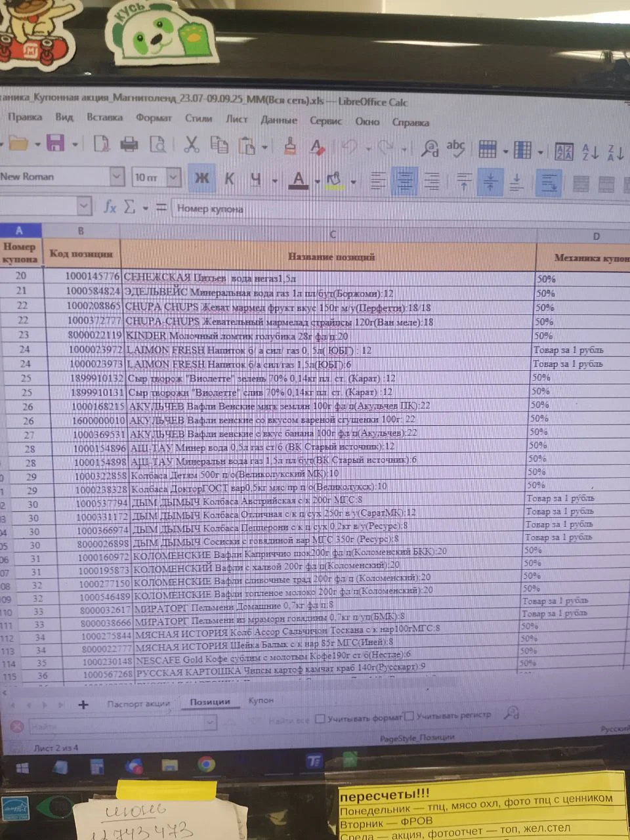Open the font color dropdown arrow
This screenshot has width=630, height=840.
(317, 180)
